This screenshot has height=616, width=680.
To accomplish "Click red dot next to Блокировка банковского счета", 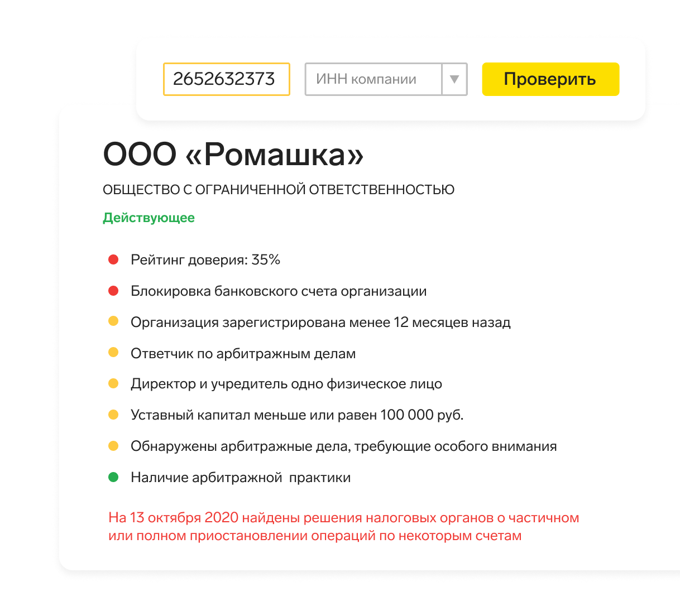I will click(x=113, y=291).
